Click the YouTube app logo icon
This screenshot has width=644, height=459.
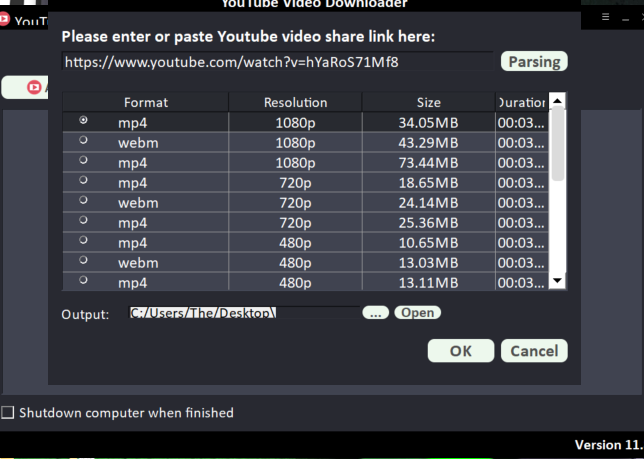(x=5, y=19)
